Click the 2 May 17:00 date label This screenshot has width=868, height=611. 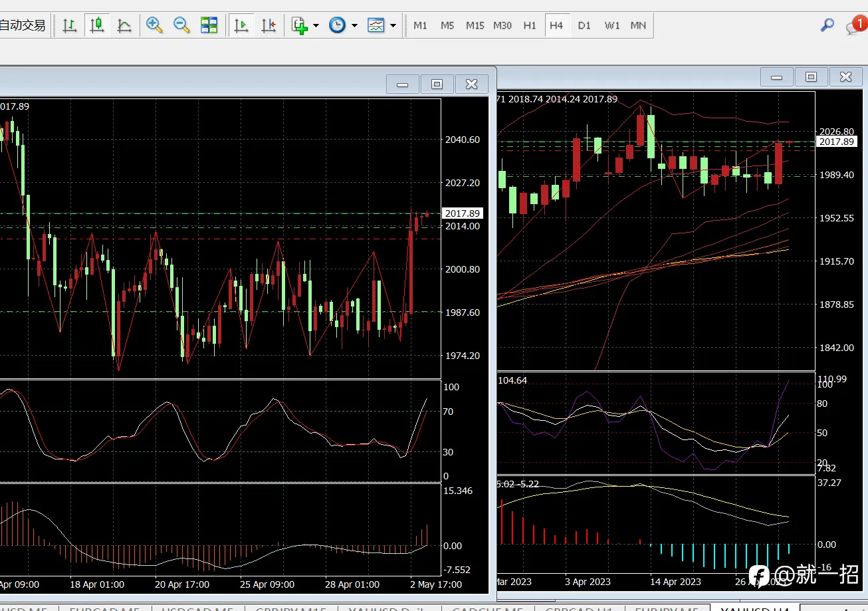[437, 584]
